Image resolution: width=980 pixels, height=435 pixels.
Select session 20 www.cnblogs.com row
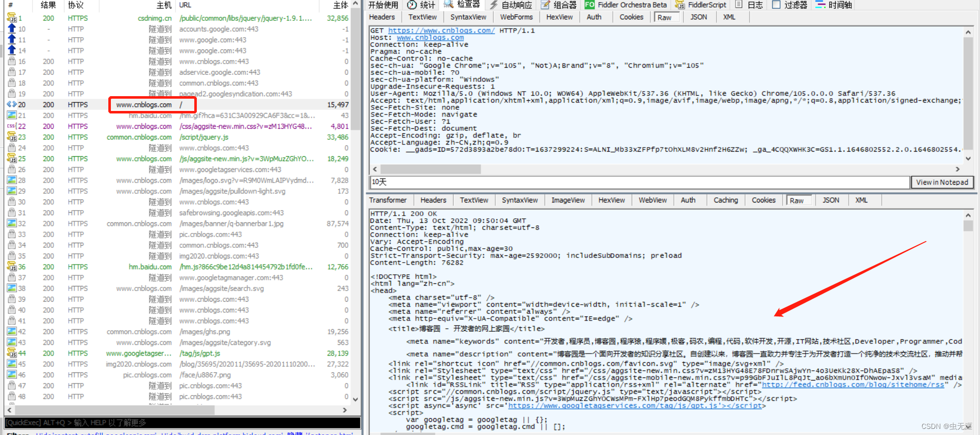177,105
